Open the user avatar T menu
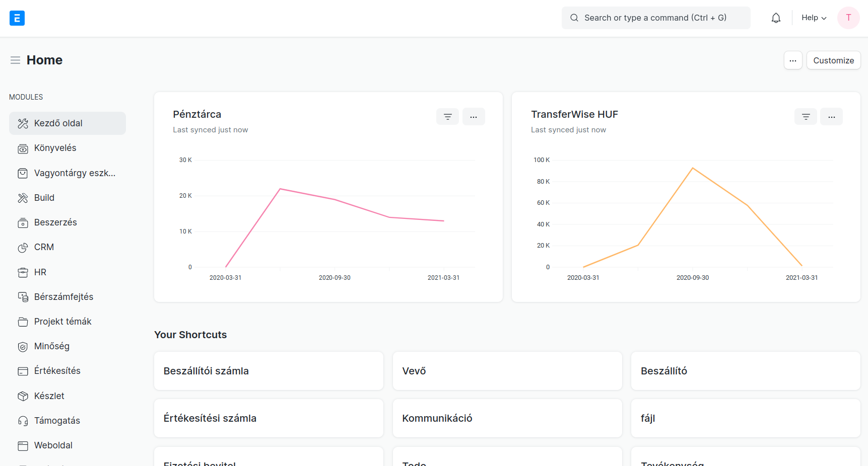This screenshot has width=868, height=466. point(848,18)
